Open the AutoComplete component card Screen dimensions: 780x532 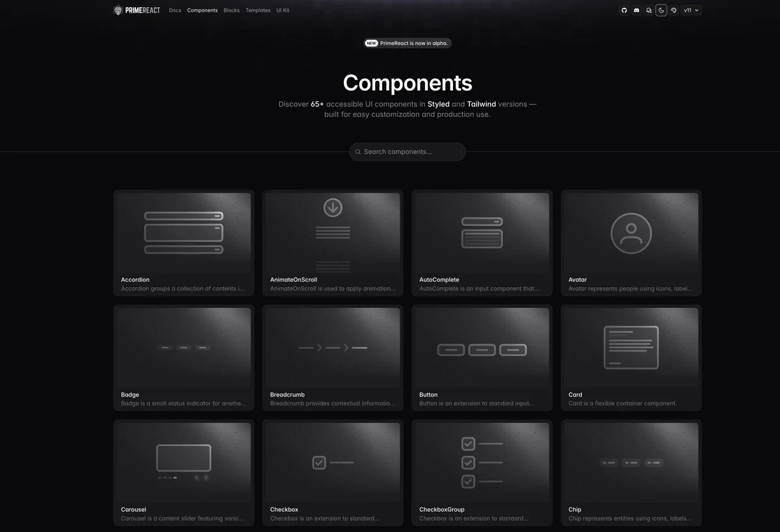(x=482, y=243)
